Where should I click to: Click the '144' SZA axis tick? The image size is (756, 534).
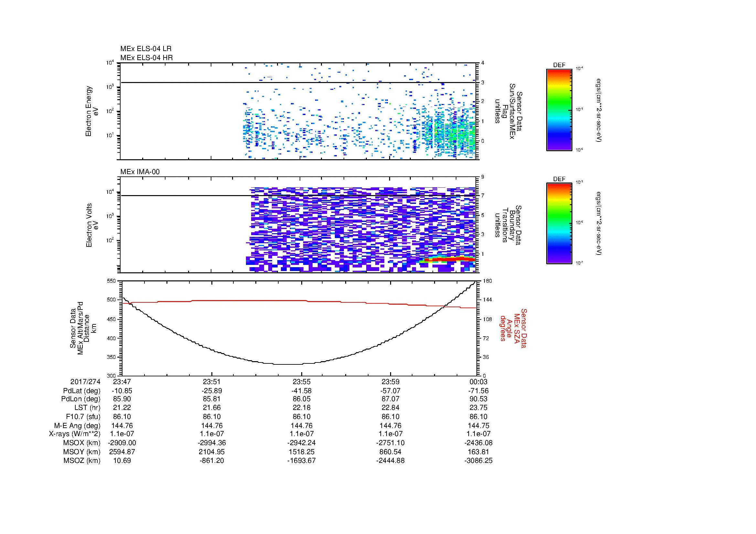(x=487, y=300)
